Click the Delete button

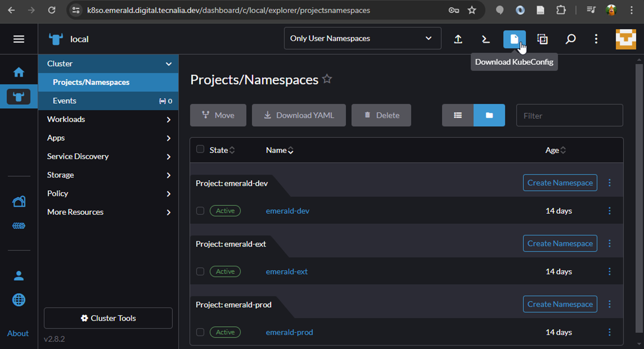[381, 115]
